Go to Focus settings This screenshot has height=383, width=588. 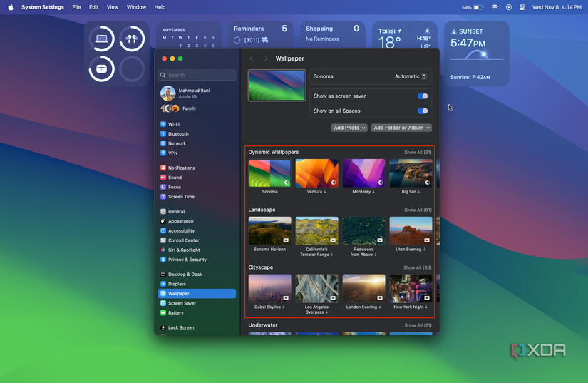tap(175, 188)
